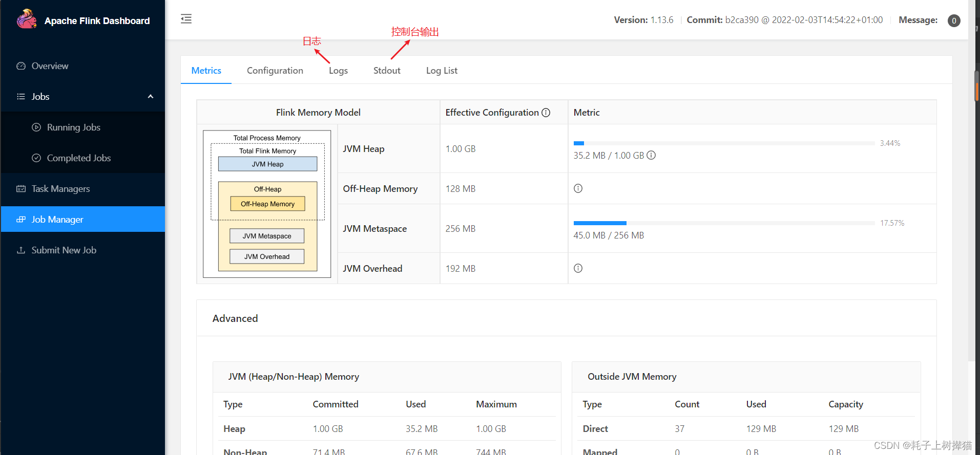Click the Metric column header
Screen dimensions: 980x455
(587, 113)
